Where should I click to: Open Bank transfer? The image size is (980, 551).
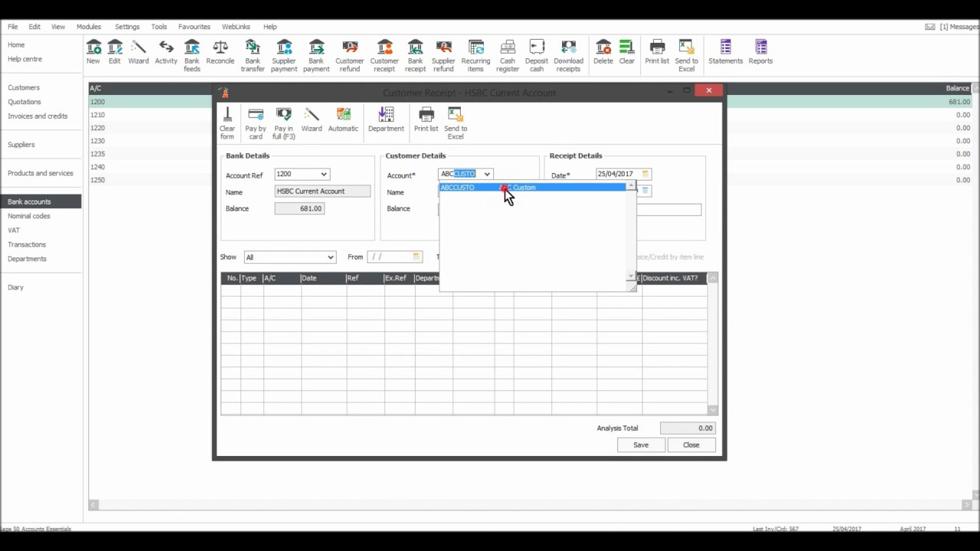tap(253, 56)
